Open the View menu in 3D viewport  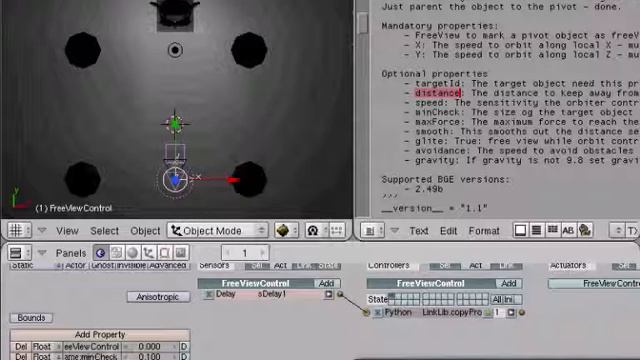(67, 231)
